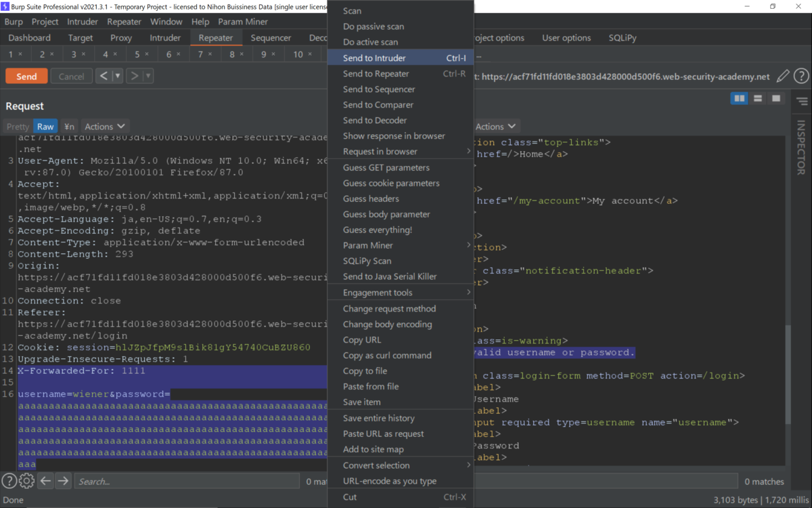This screenshot has height=508, width=812.
Task: Select Cut in context menu
Action: [400, 497]
